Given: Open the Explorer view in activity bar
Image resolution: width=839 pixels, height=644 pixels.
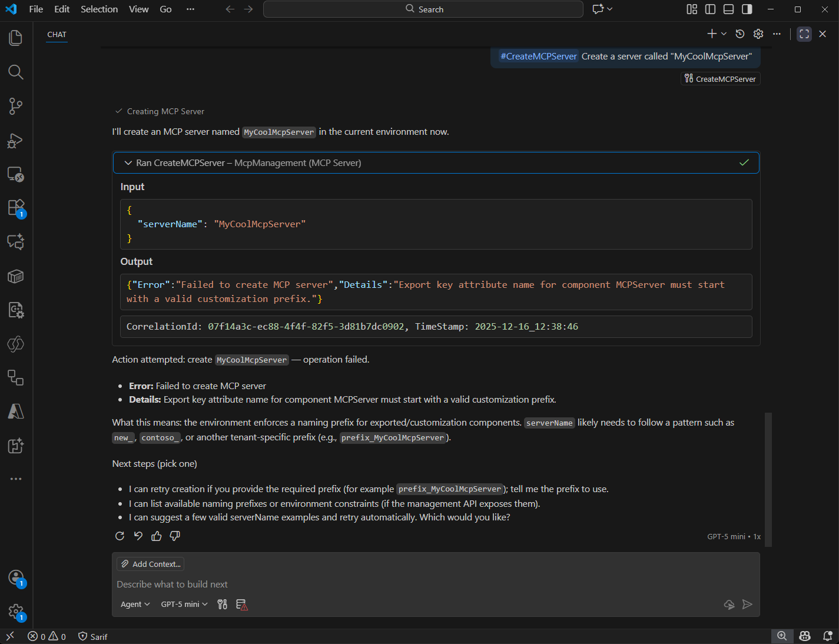Looking at the screenshot, I should click(16, 38).
